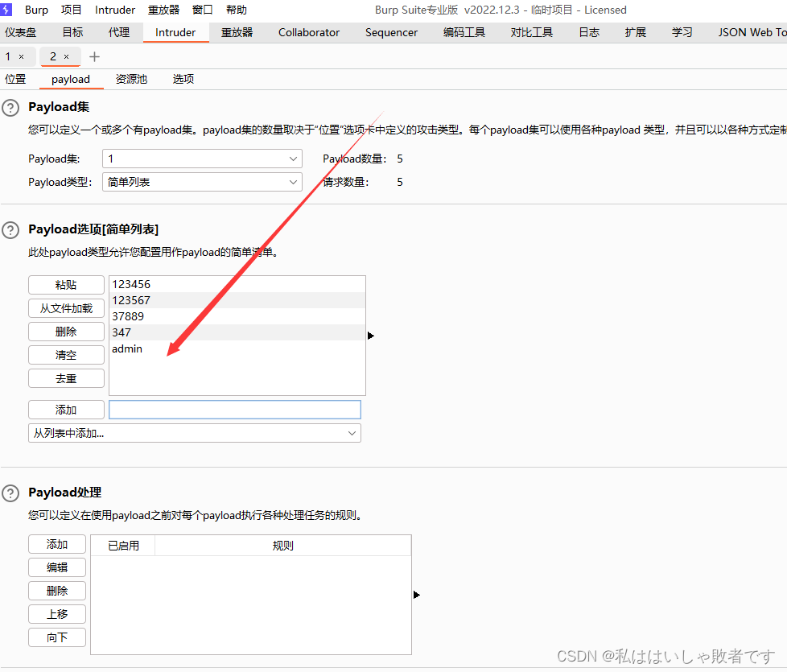Viewport: 787px width, 672px height.
Task: Select the Intruder main tab
Action: 175,33
